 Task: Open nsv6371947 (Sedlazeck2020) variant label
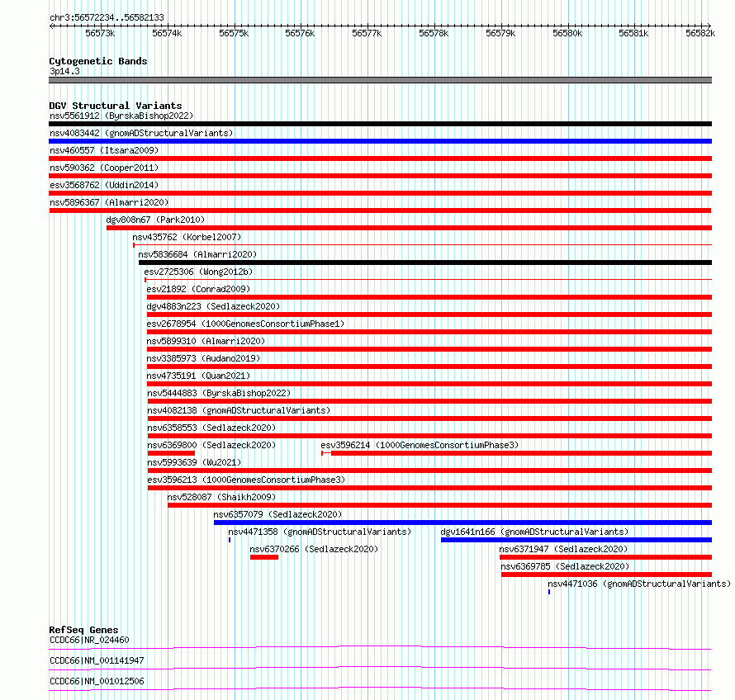click(x=563, y=549)
